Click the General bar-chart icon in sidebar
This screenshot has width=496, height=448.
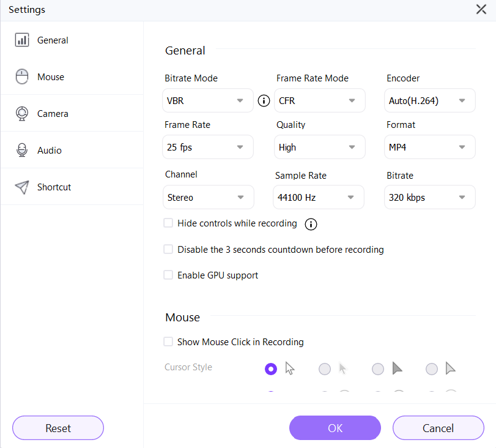pyautogui.click(x=22, y=40)
